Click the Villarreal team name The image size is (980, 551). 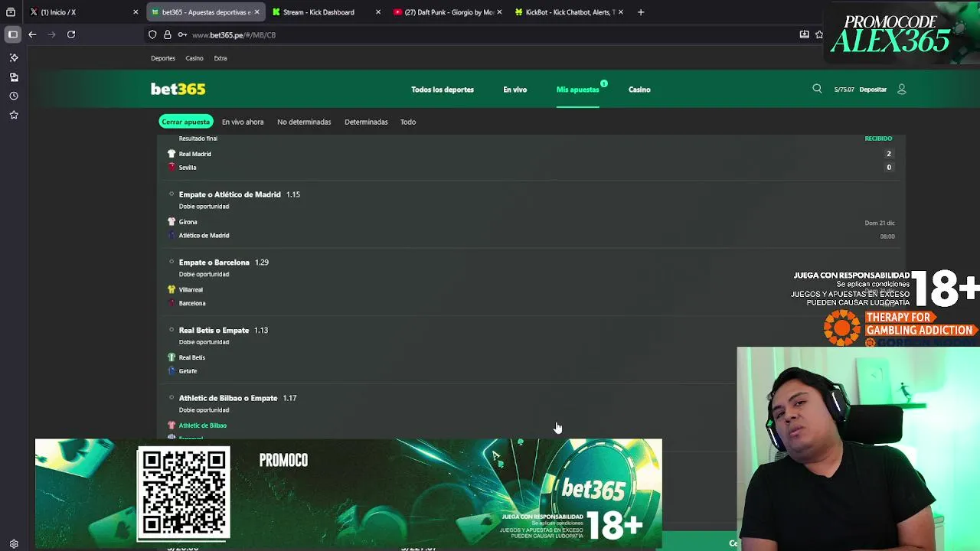191,290
